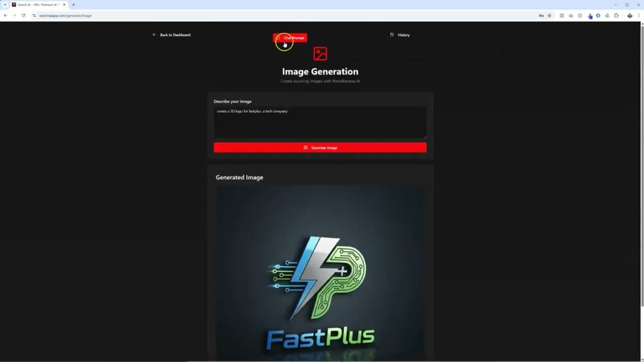Close the Search AI tab

pyautogui.click(x=64, y=5)
